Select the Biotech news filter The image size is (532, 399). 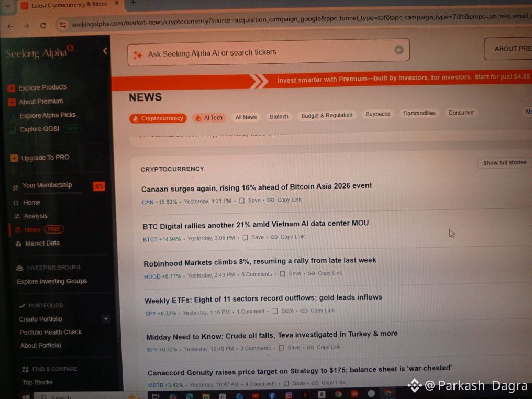[279, 116]
